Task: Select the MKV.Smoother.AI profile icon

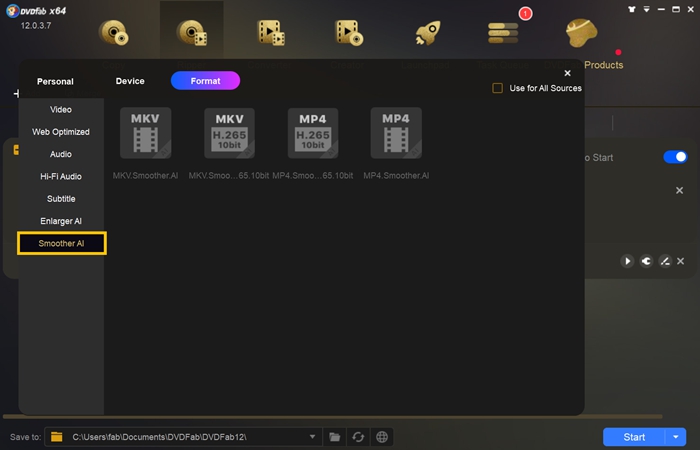Action: 146,133
